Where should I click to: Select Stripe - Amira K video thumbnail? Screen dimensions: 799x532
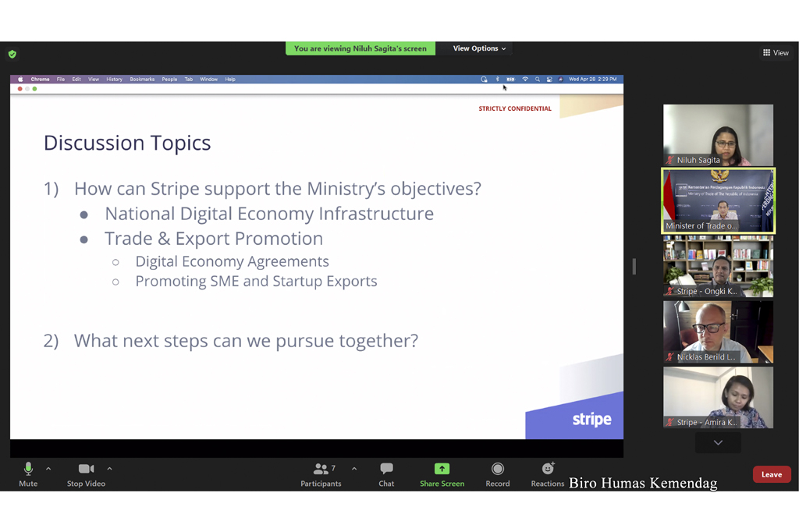click(718, 398)
